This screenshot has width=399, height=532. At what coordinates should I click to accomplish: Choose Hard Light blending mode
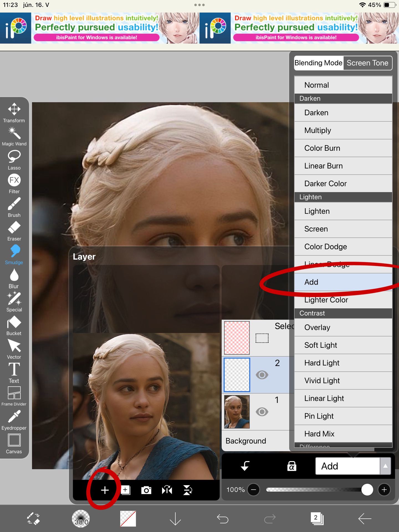pos(343,363)
